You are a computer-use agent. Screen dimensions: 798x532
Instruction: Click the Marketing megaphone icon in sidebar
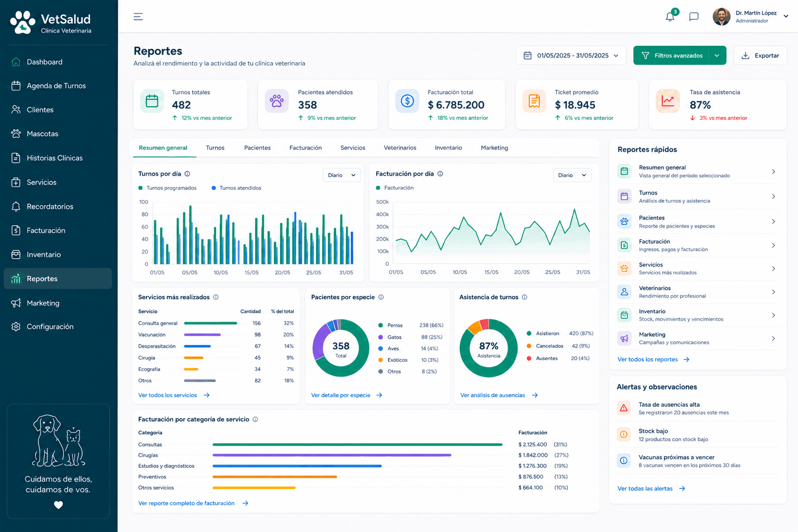[x=16, y=303]
